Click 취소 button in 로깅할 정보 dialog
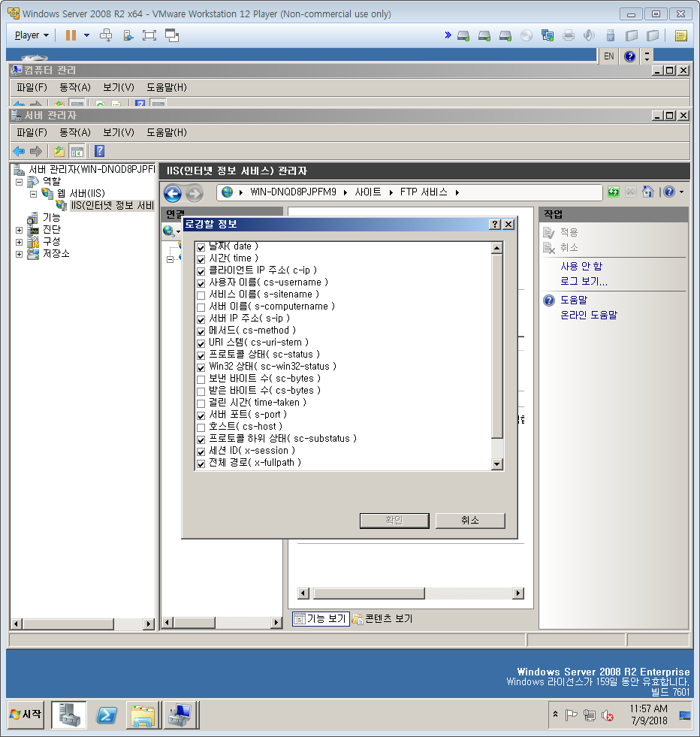 tap(470, 521)
